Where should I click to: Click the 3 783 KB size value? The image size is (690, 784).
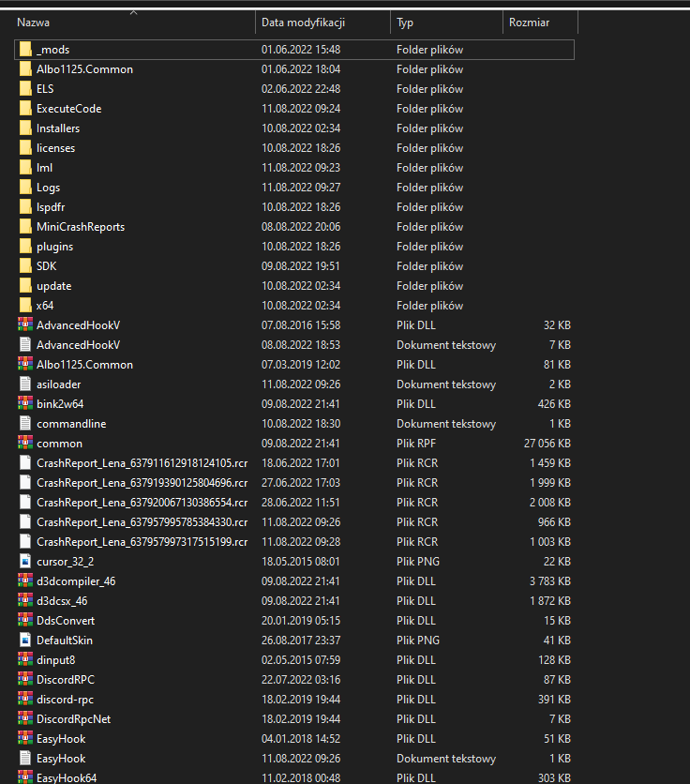coord(550,581)
